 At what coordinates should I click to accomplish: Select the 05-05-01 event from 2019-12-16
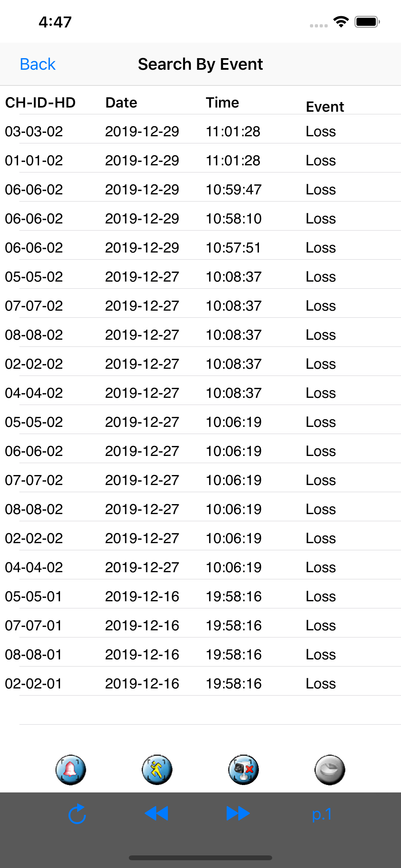[200, 596]
